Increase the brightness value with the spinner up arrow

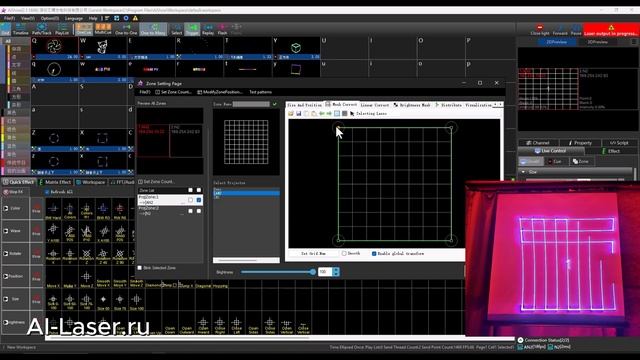tap(336, 270)
